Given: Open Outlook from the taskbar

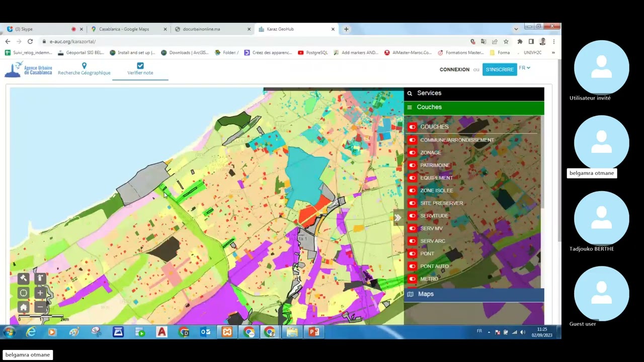Looking at the screenshot, I should (205, 332).
